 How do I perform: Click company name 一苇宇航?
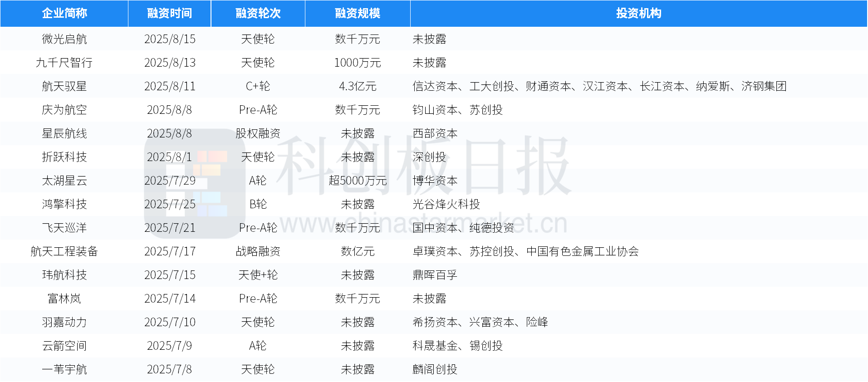pos(64,369)
